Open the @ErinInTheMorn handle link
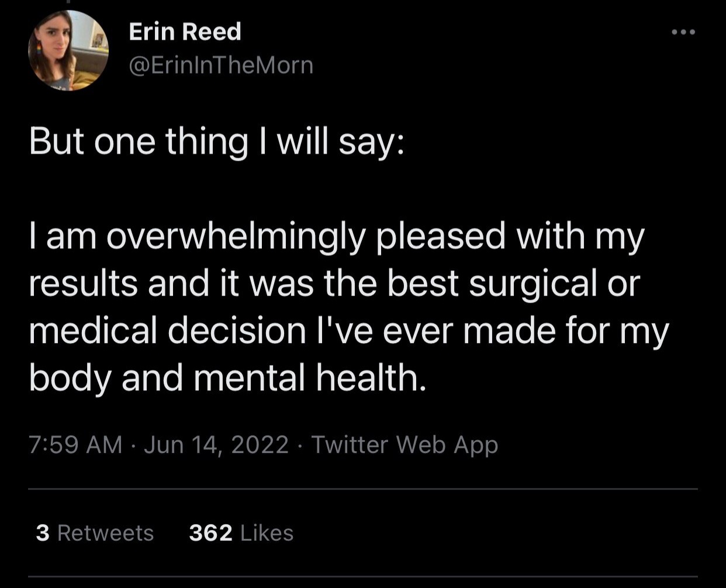 pos(220,65)
